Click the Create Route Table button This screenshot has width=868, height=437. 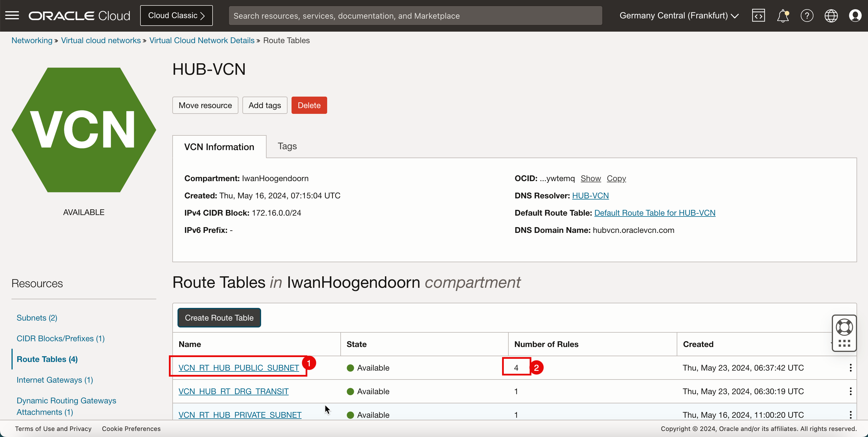click(x=219, y=318)
